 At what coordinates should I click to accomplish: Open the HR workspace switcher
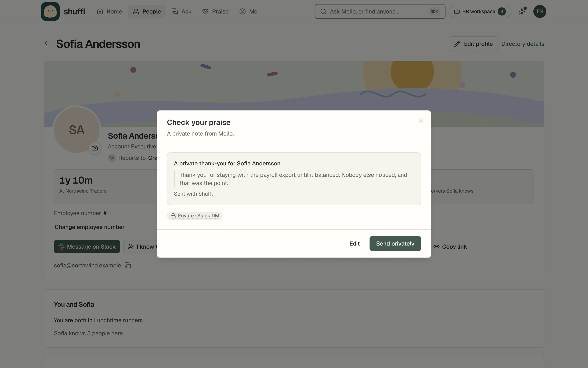[x=480, y=11]
